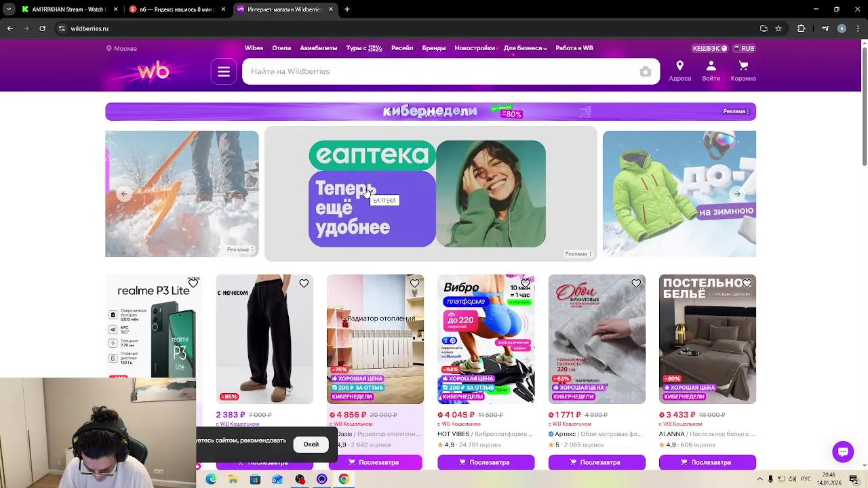Open the еаптека banner
Viewport: 868px width, 488px height.
click(x=431, y=194)
